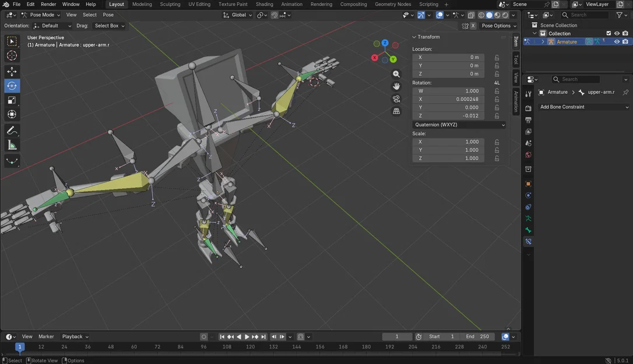
Task: Click the Scale X value field
Action: [448, 142]
